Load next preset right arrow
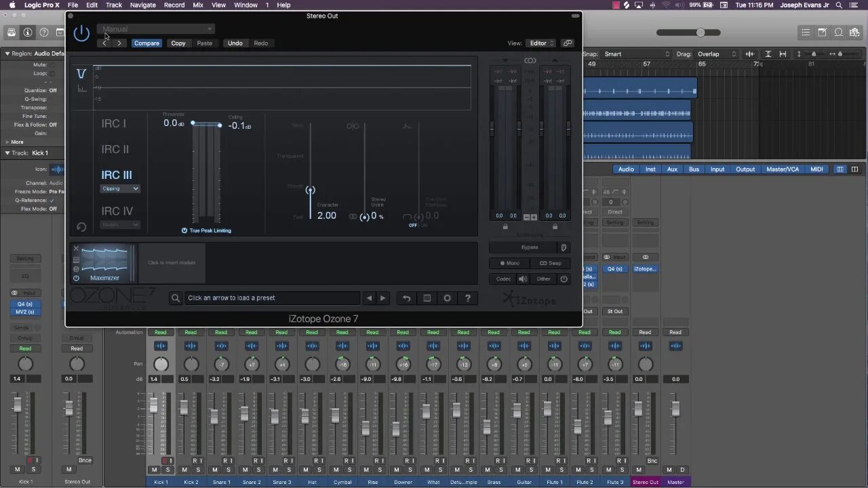This screenshot has width=868, height=488. (383, 298)
